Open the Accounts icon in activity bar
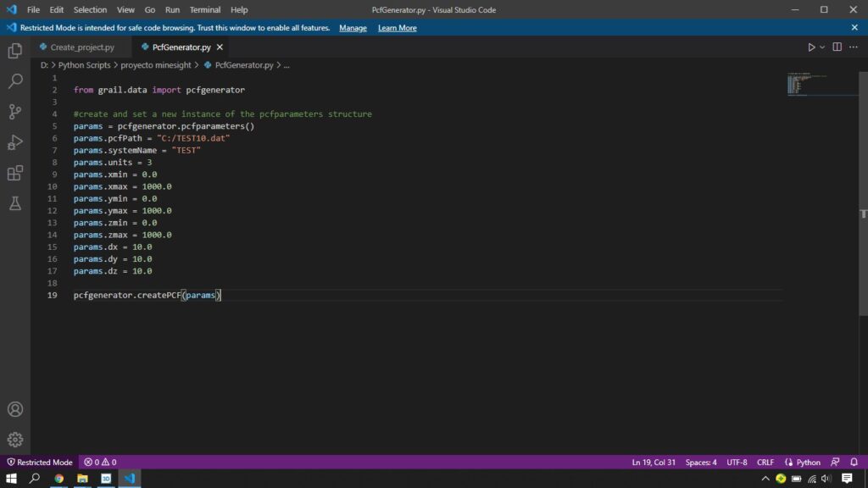Viewport: 868px width, 488px height. click(15, 409)
